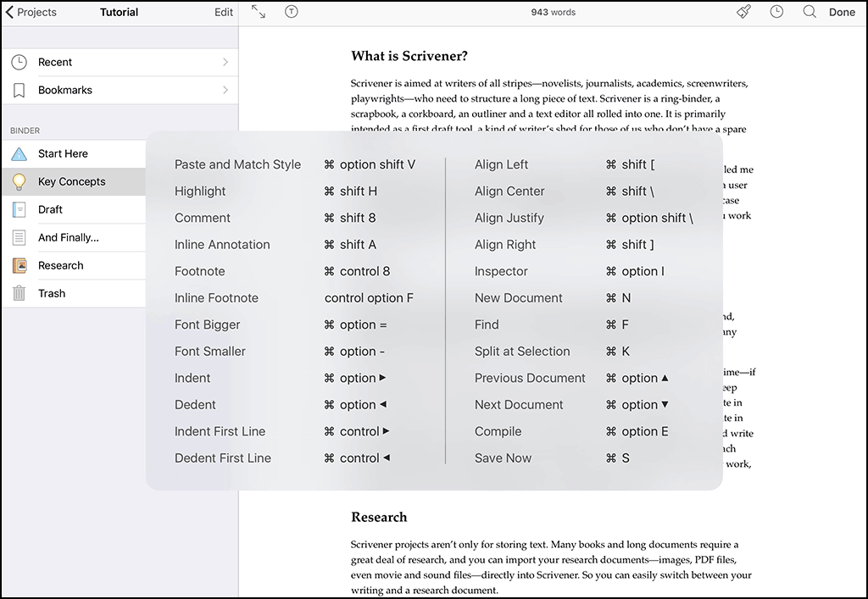Click 'Inline Footnote' shortcut label
868x599 pixels.
pyautogui.click(x=216, y=297)
